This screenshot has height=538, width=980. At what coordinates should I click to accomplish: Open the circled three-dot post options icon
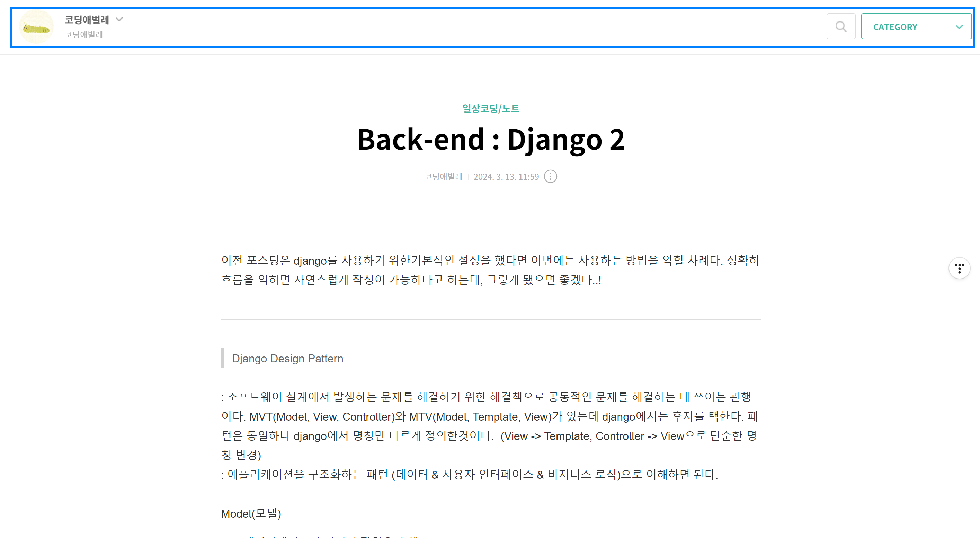tap(550, 177)
